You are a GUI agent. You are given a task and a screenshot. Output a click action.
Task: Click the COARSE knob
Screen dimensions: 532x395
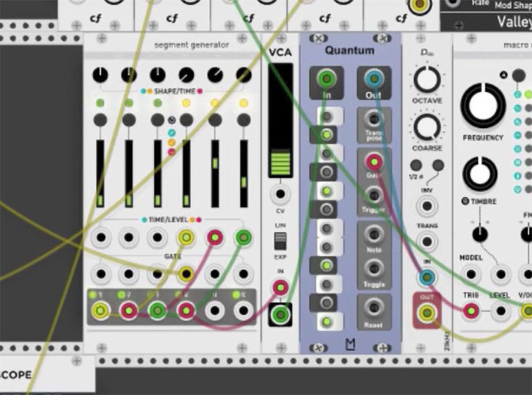click(427, 127)
